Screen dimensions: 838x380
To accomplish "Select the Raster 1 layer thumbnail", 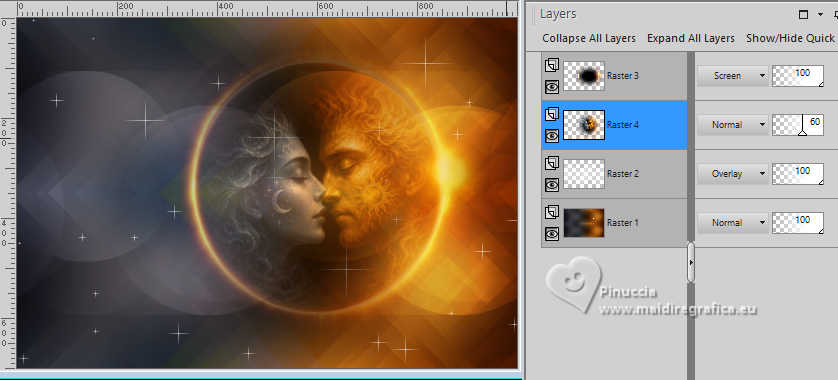I will point(584,223).
